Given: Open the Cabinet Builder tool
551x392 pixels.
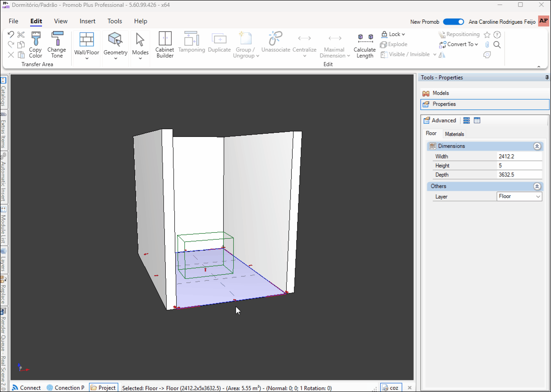Looking at the screenshot, I should (x=165, y=45).
